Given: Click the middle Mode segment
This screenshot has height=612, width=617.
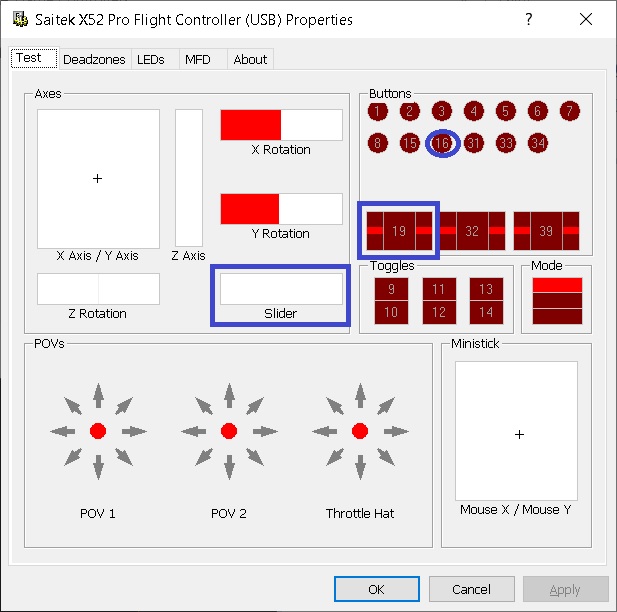Looking at the screenshot, I should click(557, 301).
